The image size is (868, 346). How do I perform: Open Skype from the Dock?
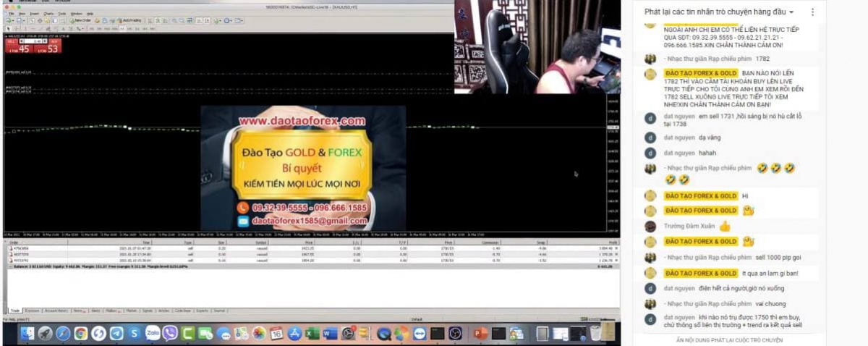(134, 334)
